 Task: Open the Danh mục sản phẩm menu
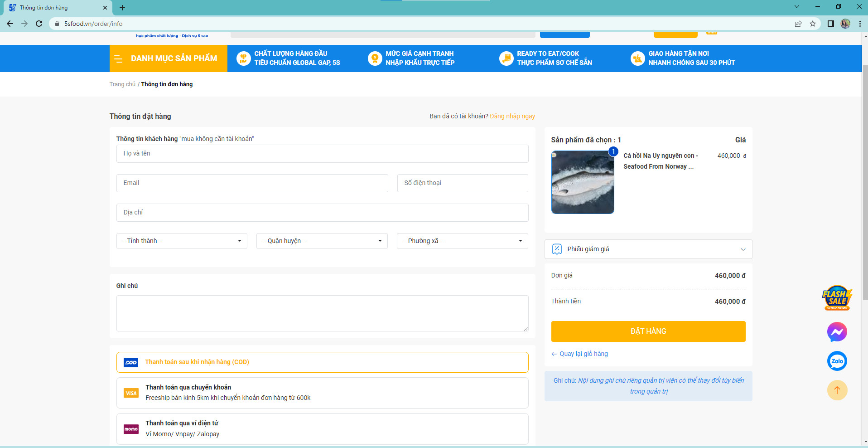168,58
